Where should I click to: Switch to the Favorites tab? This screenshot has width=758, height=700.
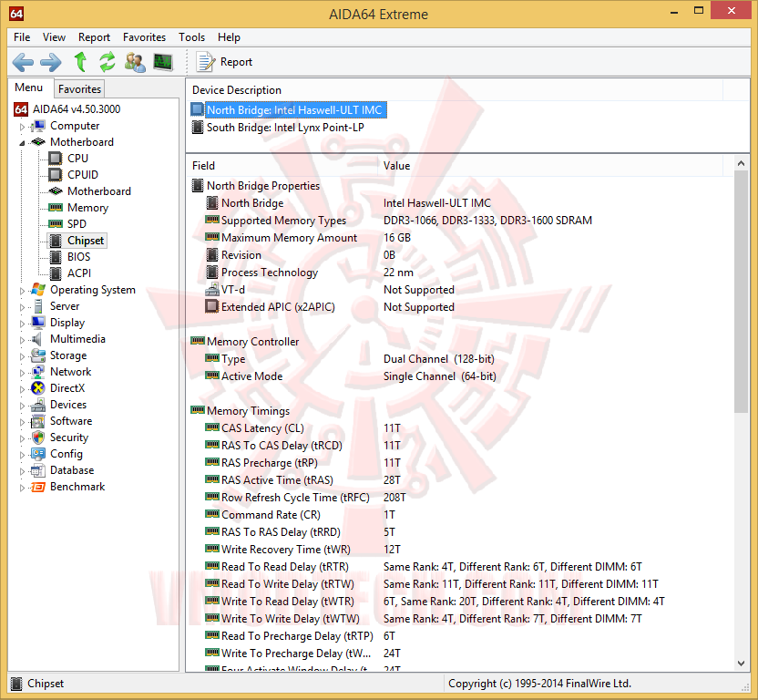[x=79, y=89]
